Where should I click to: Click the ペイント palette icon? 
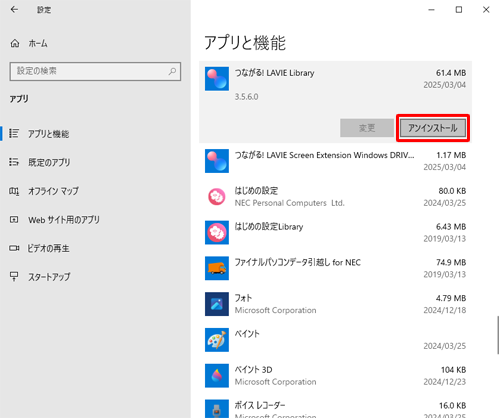[217, 340]
